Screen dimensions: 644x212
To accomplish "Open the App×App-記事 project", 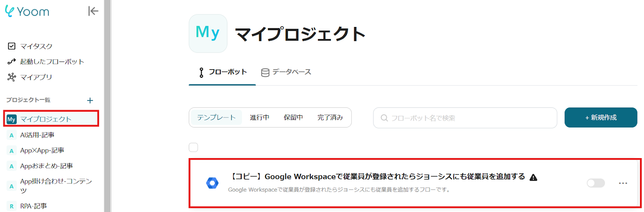I will click(42, 150).
